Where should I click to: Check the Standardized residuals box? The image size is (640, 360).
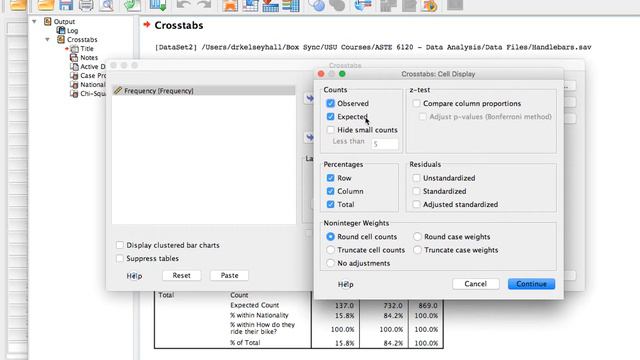pos(416,191)
